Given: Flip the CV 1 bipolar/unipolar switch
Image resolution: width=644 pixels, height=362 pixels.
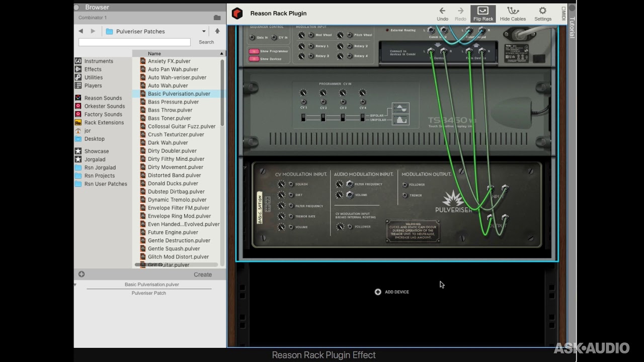Looking at the screenshot, I should coord(303,118).
